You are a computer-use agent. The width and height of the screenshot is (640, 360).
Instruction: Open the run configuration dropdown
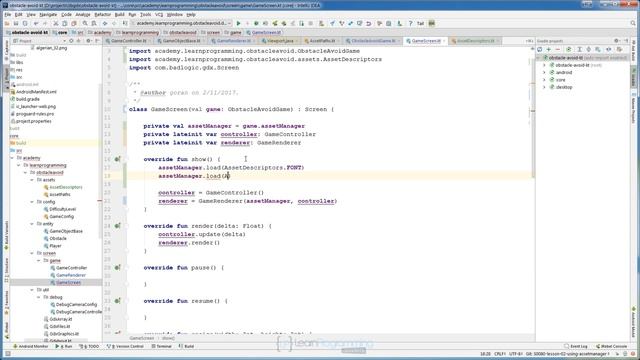182,23
